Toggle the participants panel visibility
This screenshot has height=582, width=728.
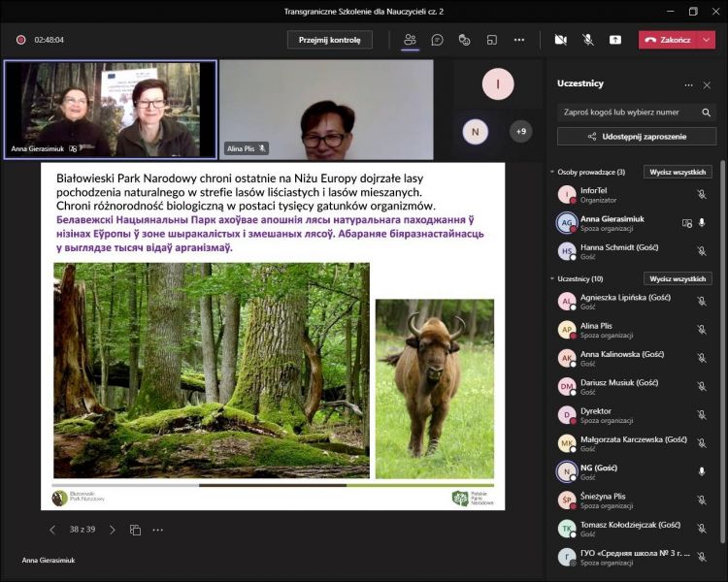[410, 40]
